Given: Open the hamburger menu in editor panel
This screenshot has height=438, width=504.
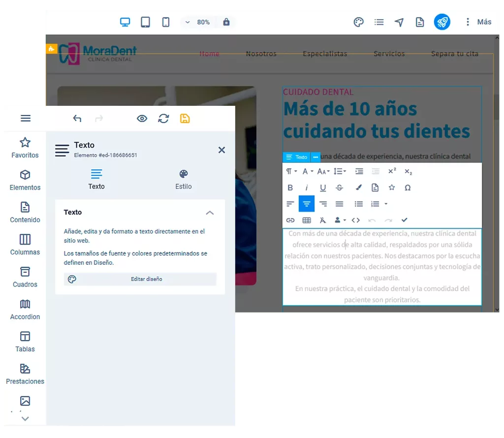Looking at the screenshot, I should 26,118.
